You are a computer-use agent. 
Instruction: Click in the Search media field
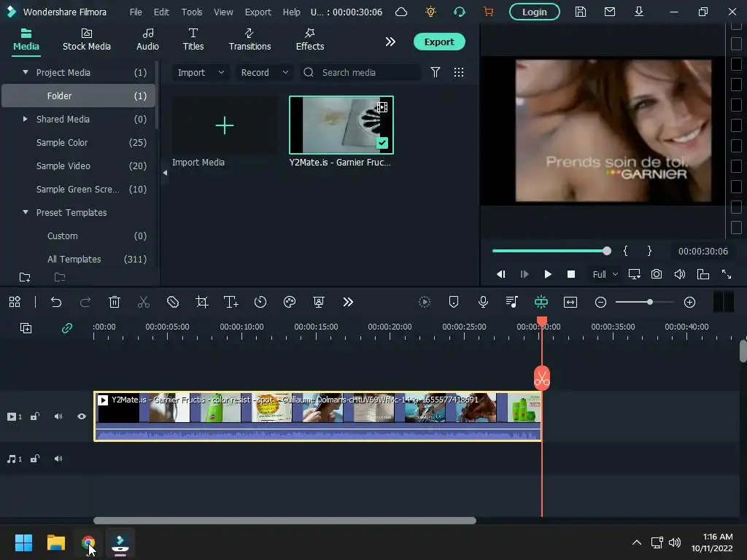[x=360, y=72]
